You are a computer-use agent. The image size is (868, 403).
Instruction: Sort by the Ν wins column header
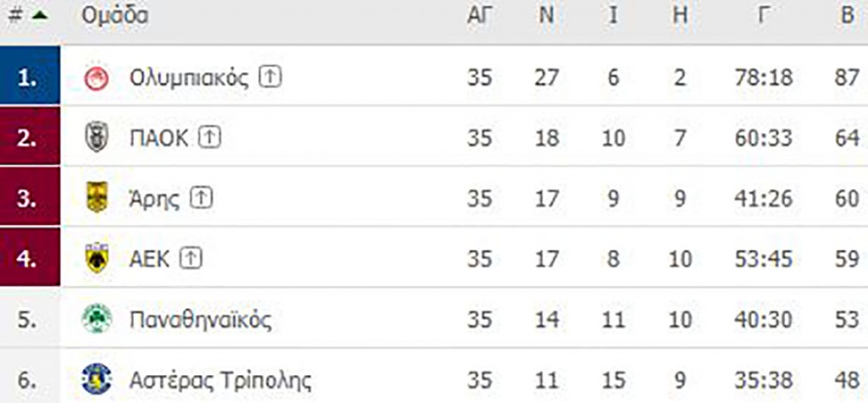tap(547, 15)
